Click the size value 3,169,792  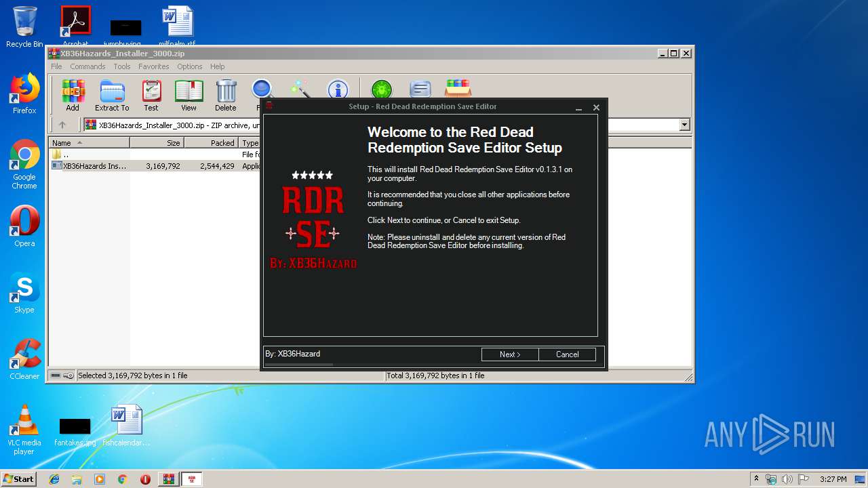(163, 165)
